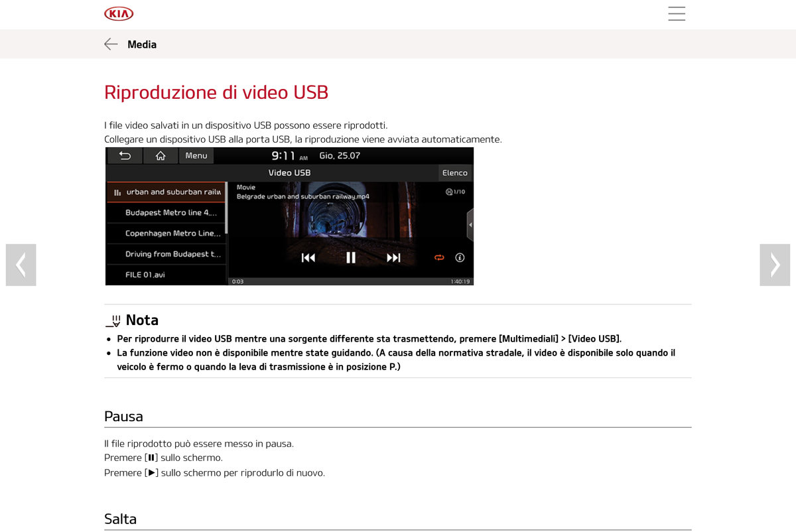Tap the back arrow in the car screen
Viewport: 796px width, 532px height.
[x=125, y=155]
